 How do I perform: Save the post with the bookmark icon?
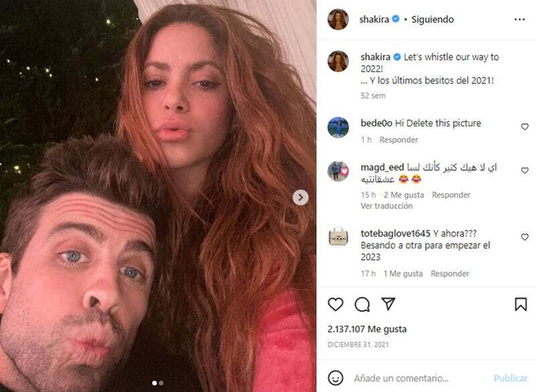pyautogui.click(x=521, y=304)
